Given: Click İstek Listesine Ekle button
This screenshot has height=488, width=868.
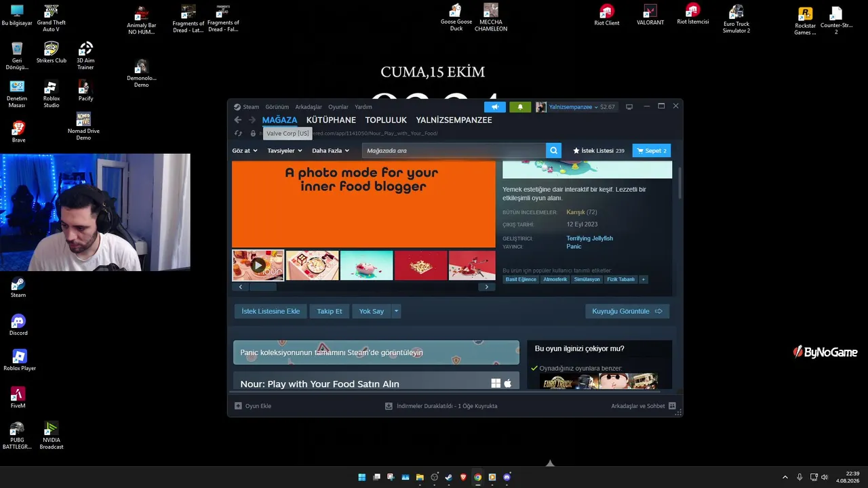Looking at the screenshot, I should (x=271, y=311).
